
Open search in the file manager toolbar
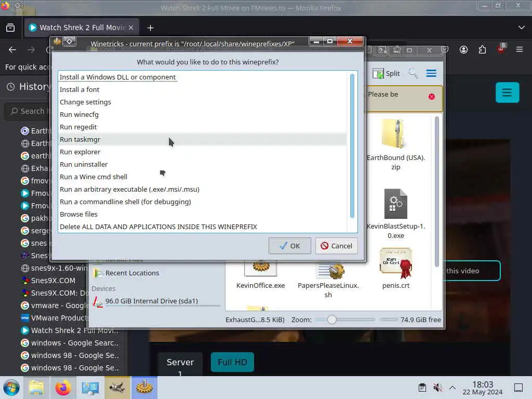tap(413, 73)
